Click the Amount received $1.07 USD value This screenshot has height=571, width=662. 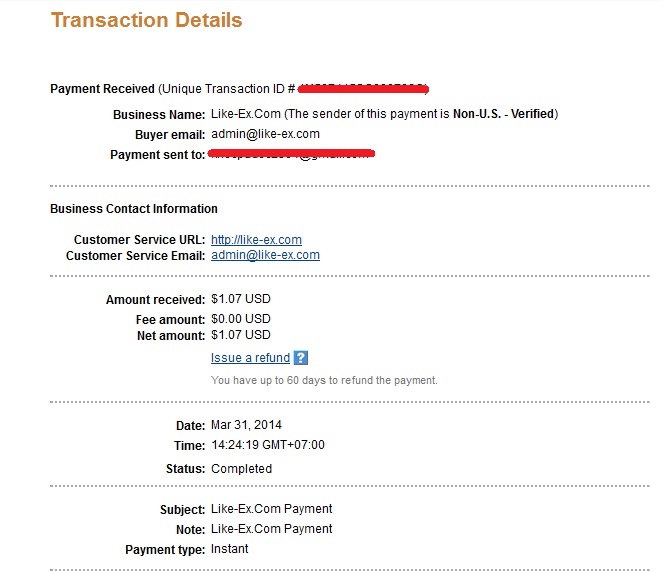click(x=240, y=299)
